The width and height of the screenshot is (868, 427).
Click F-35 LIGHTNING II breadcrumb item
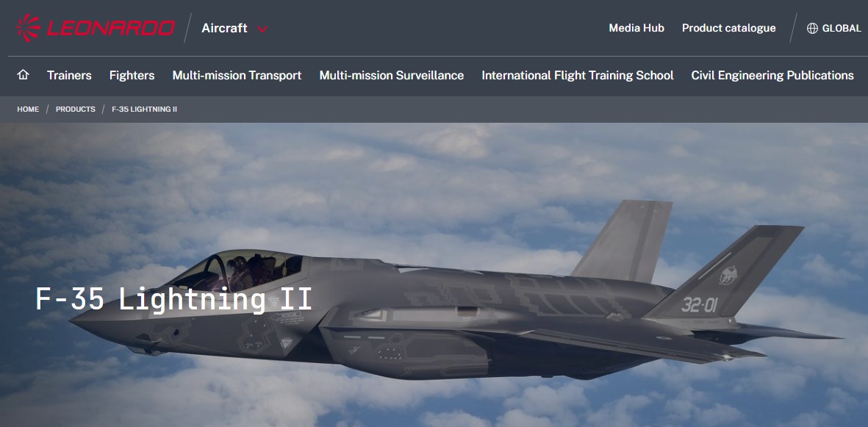(x=145, y=109)
